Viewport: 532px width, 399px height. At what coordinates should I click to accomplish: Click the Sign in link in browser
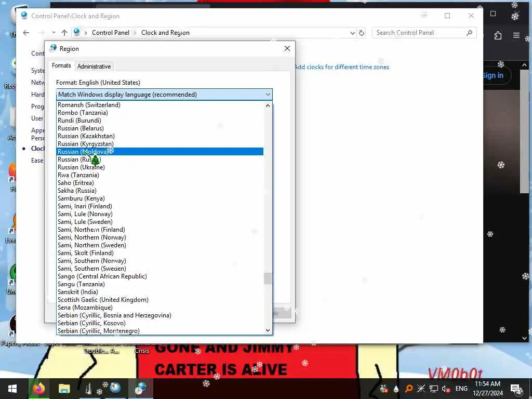(x=493, y=76)
